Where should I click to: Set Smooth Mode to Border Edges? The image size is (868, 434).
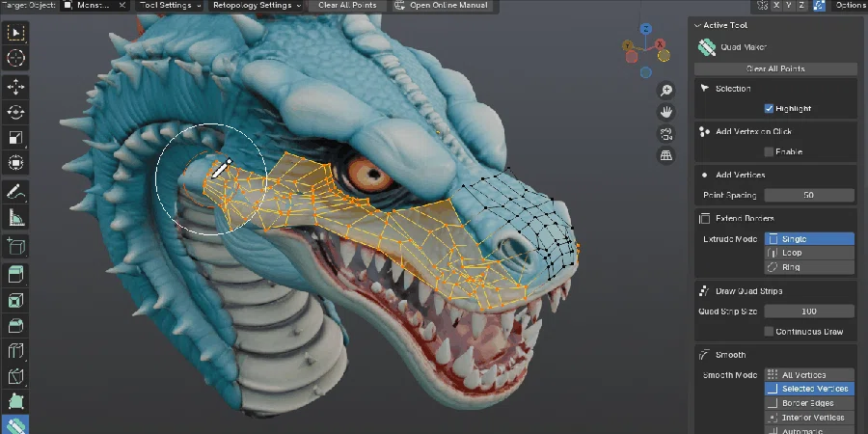pyautogui.click(x=809, y=403)
